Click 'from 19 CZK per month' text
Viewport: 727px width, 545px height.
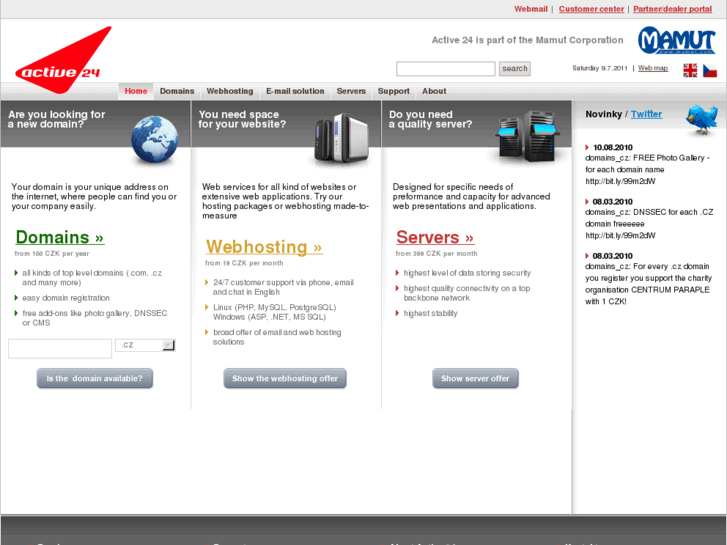(244, 263)
